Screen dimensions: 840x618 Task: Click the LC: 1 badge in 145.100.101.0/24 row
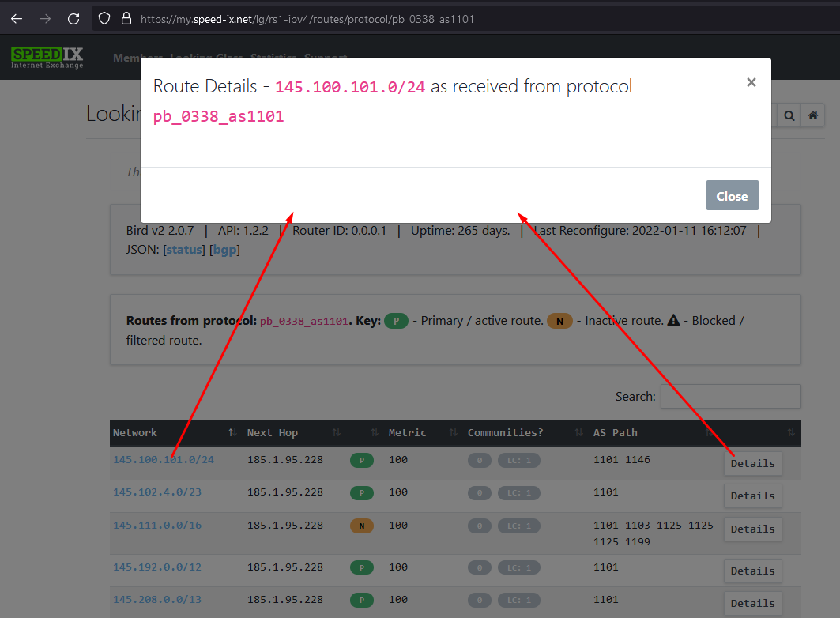518,460
